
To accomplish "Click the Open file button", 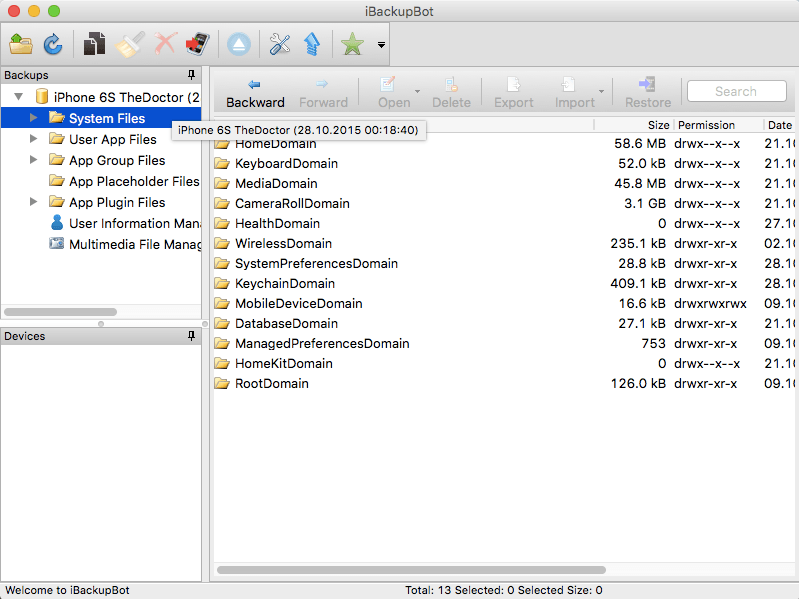I will pyautogui.click(x=393, y=93).
